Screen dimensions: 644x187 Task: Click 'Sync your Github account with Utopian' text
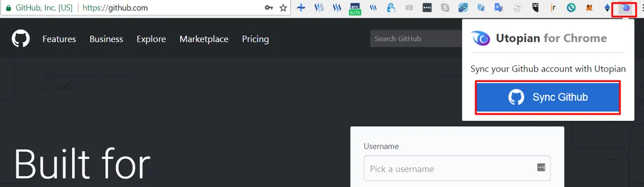548,69
